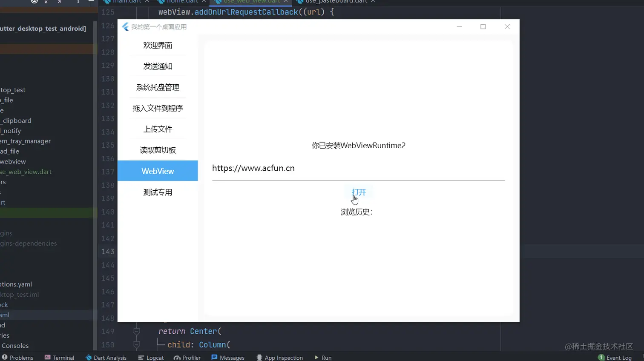Select 读取剪切板 in the app sidebar

click(x=157, y=149)
